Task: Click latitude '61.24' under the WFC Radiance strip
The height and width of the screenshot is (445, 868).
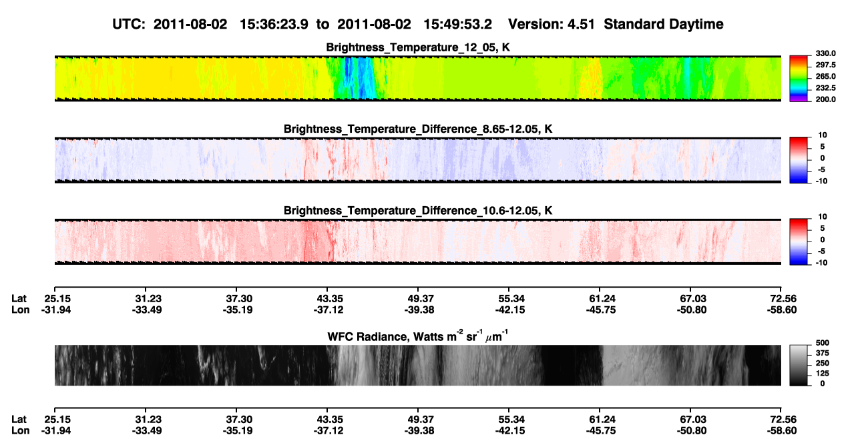Action: coord(601,419)
